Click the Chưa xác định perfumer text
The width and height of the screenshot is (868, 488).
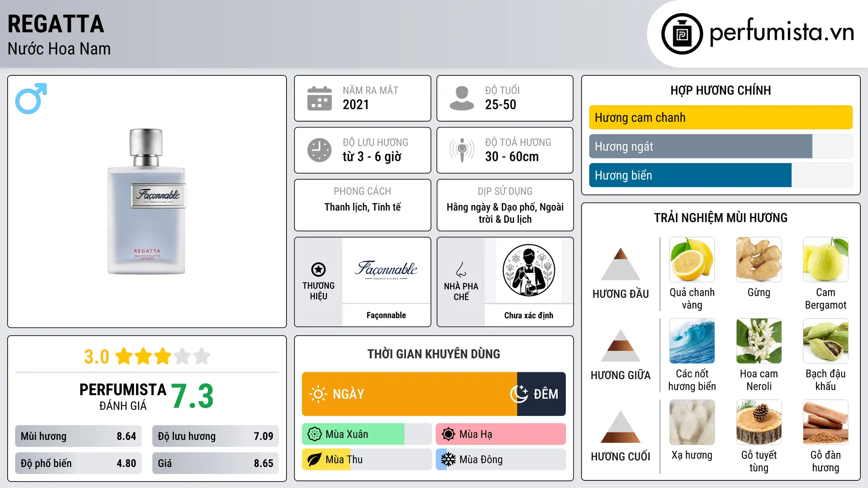click(x=529, y=315)
